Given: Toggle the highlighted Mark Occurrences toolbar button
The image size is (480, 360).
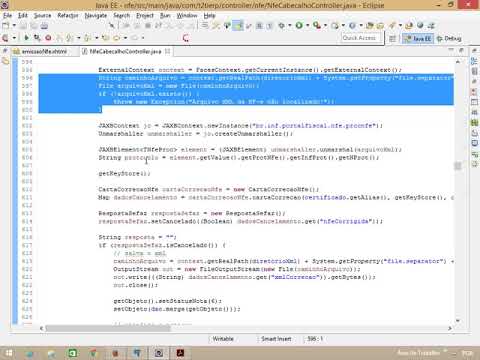Looking at the screenshot, I should coord(238,26).
